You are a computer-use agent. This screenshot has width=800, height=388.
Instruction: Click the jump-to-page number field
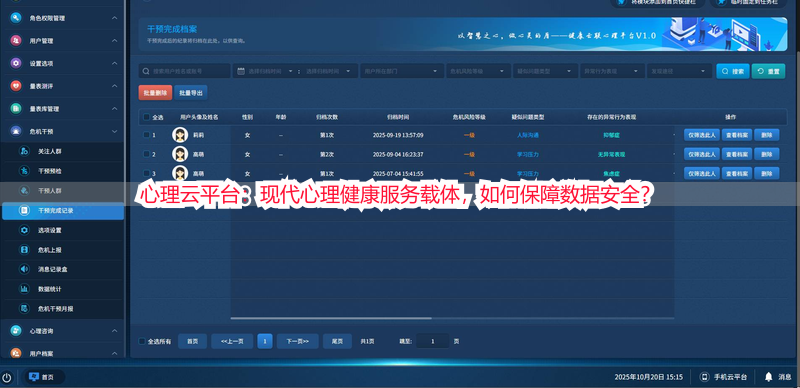tap(433, 341)
